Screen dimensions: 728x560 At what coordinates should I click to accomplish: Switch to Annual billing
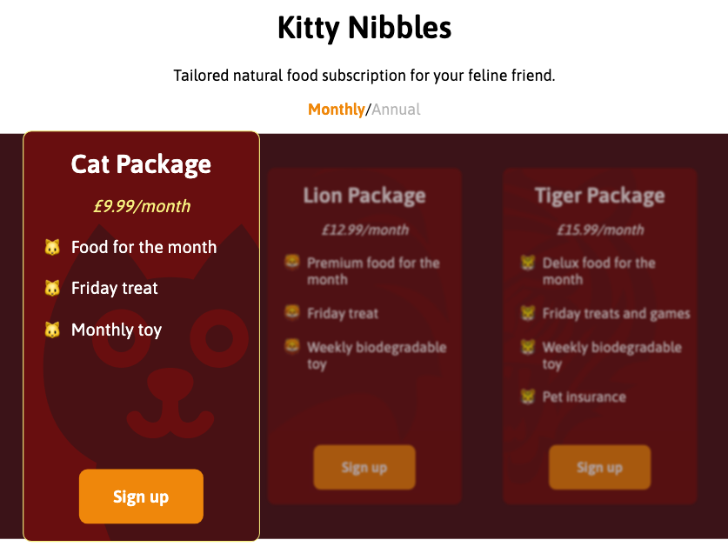[x=396, y=110]
